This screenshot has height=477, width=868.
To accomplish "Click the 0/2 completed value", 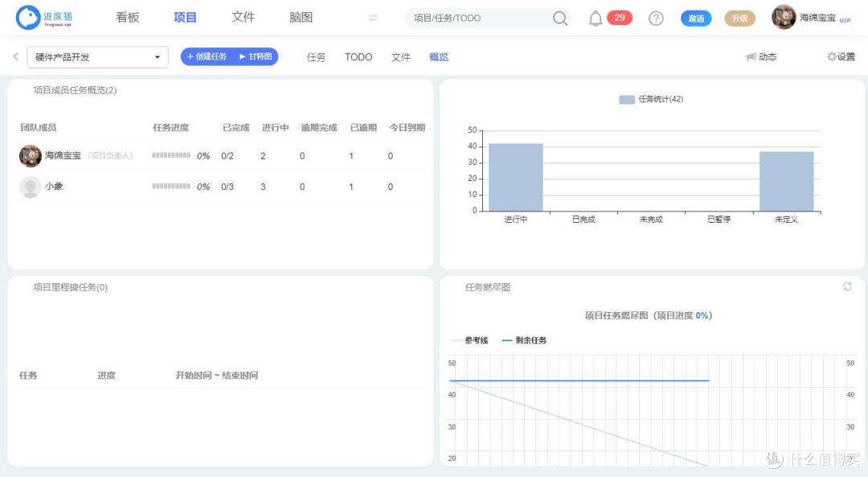I will click(x=227, y=156).
